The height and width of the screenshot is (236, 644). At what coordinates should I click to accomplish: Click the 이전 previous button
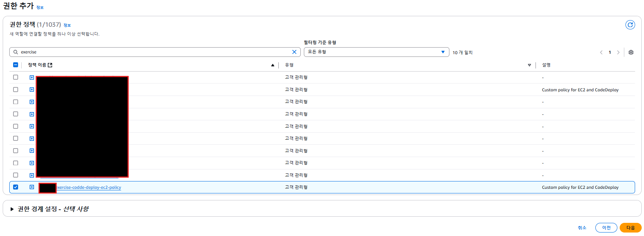pos(606,228)
